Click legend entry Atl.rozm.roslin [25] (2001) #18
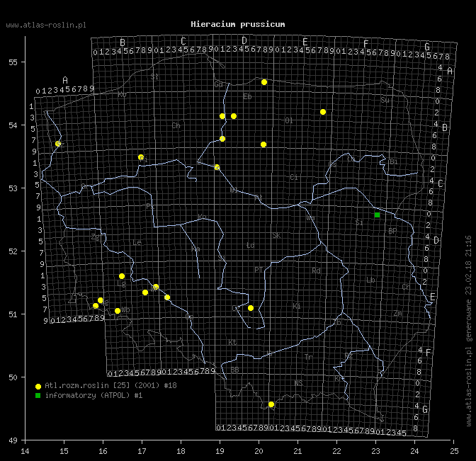 coord(110,385)
